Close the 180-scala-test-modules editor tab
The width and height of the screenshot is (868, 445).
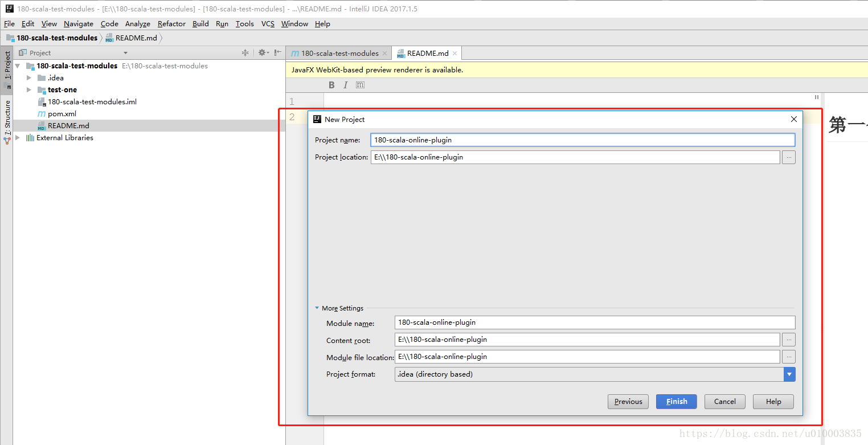pyautogui.click(x=384, y=54)
